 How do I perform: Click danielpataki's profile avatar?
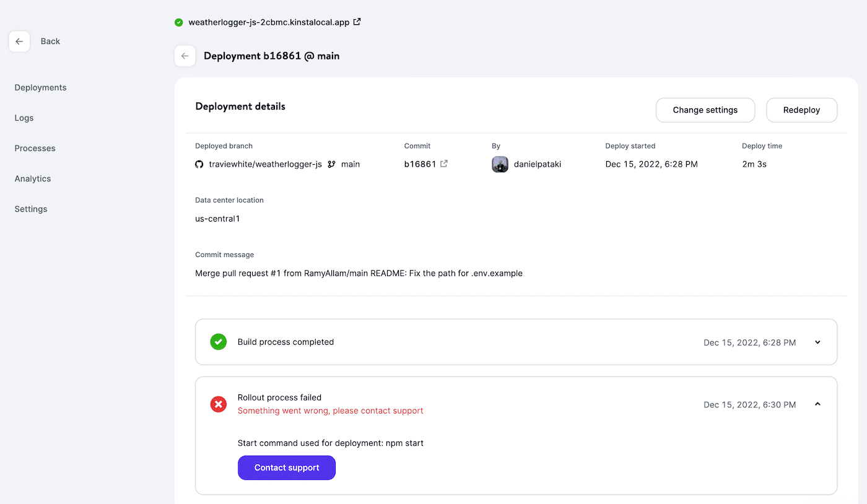(500, 164)
